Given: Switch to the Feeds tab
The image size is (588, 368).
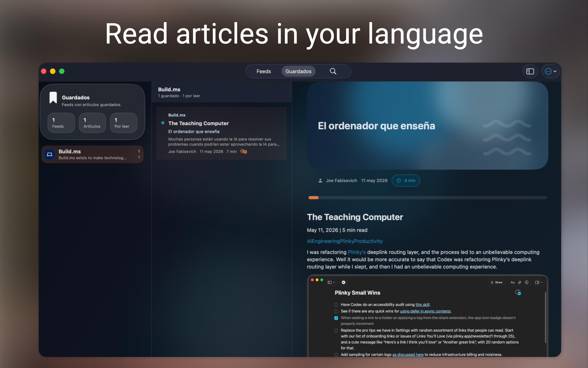Looking at the screenshot, I should (x=264, y=71).
